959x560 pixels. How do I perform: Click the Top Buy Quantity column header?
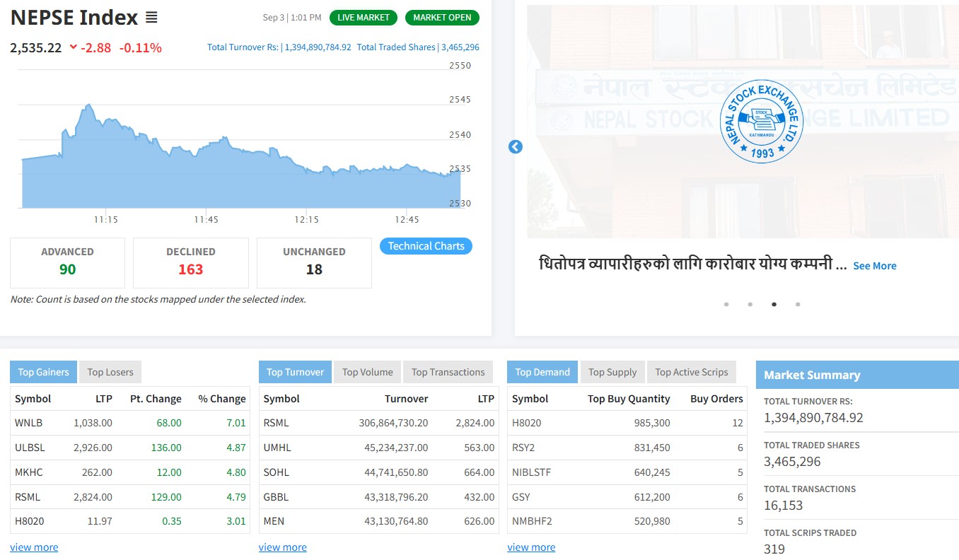click(x=629, y=399)
